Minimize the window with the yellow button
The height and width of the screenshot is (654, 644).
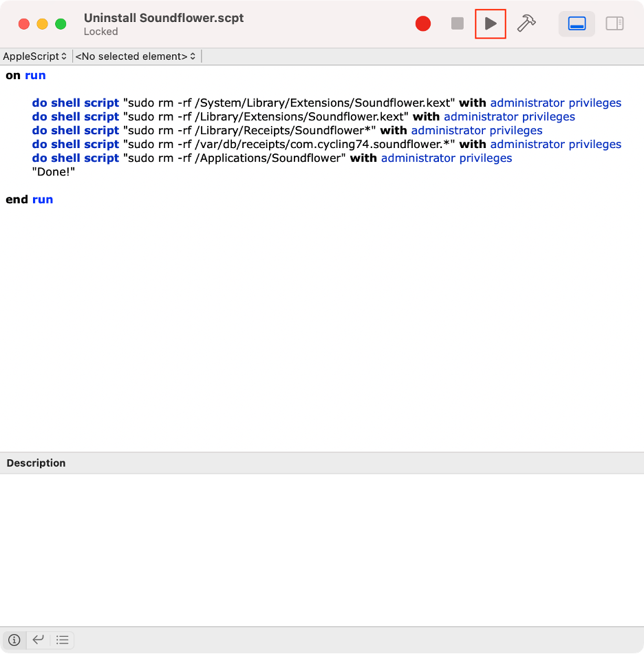click(x=43, y=24)
